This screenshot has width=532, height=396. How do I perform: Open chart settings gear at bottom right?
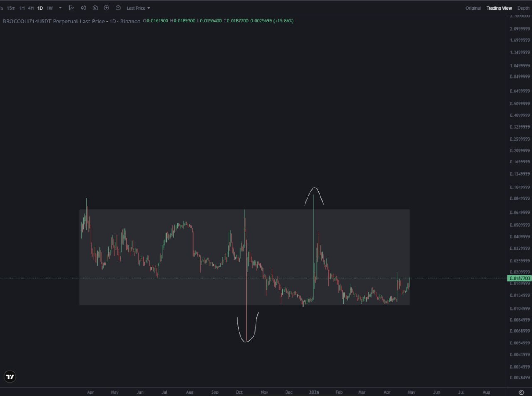pos(521,392)
